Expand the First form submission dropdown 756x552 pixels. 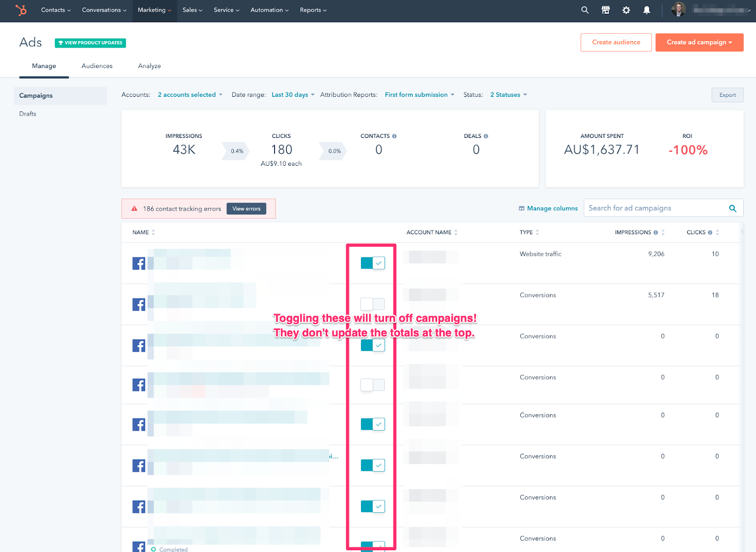click(419, 95)
